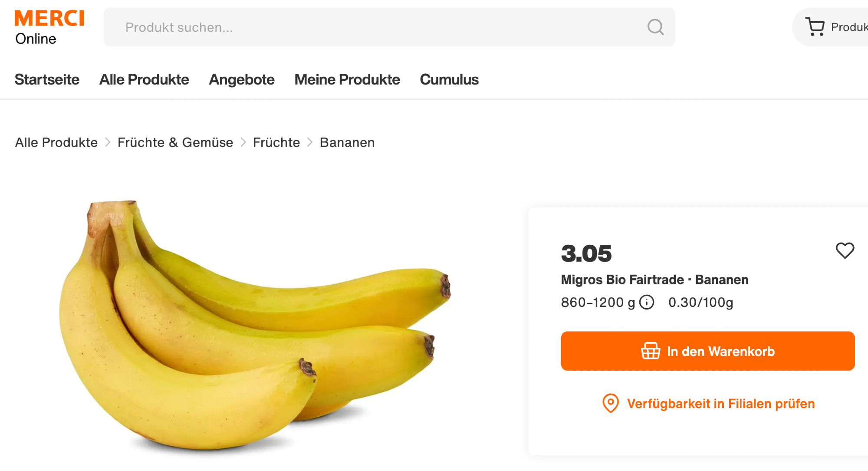Click the location pin icon
The image size is (868, 471).
tap(610, 403)
